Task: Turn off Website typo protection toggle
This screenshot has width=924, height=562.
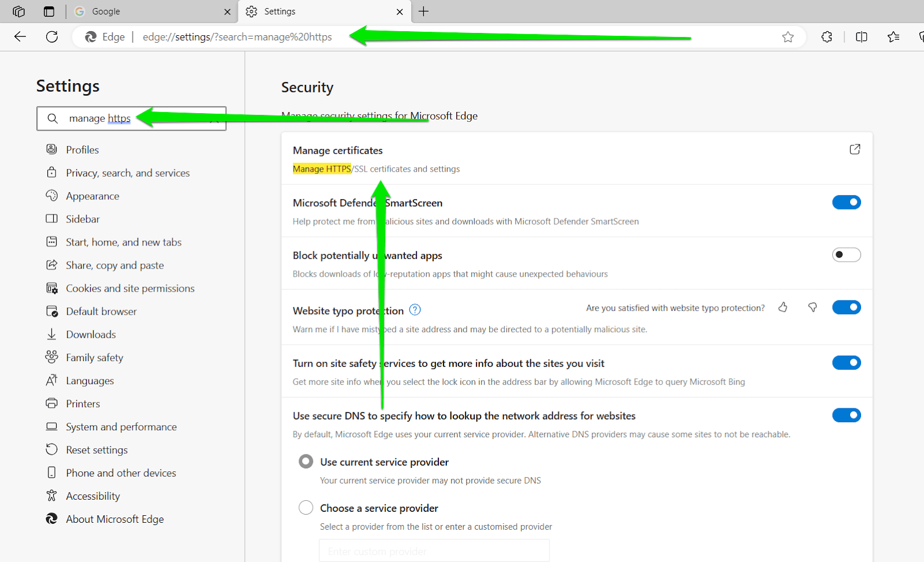Action: [846, 307]
